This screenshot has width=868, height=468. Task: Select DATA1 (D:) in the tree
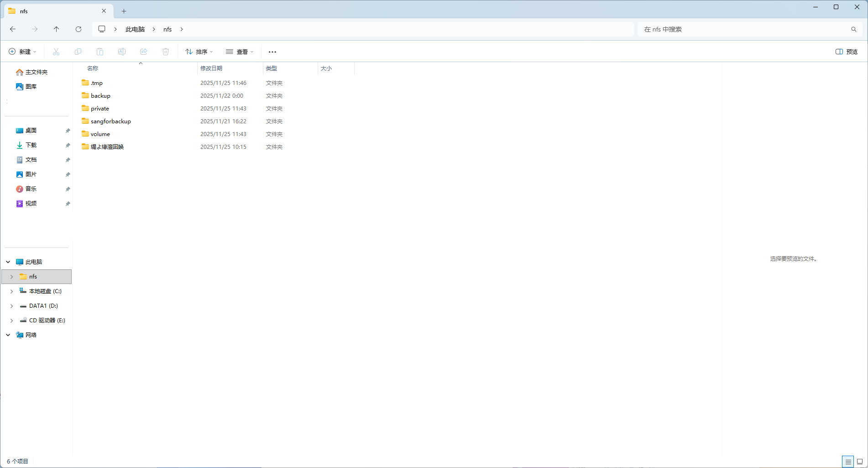coord(39,306)
